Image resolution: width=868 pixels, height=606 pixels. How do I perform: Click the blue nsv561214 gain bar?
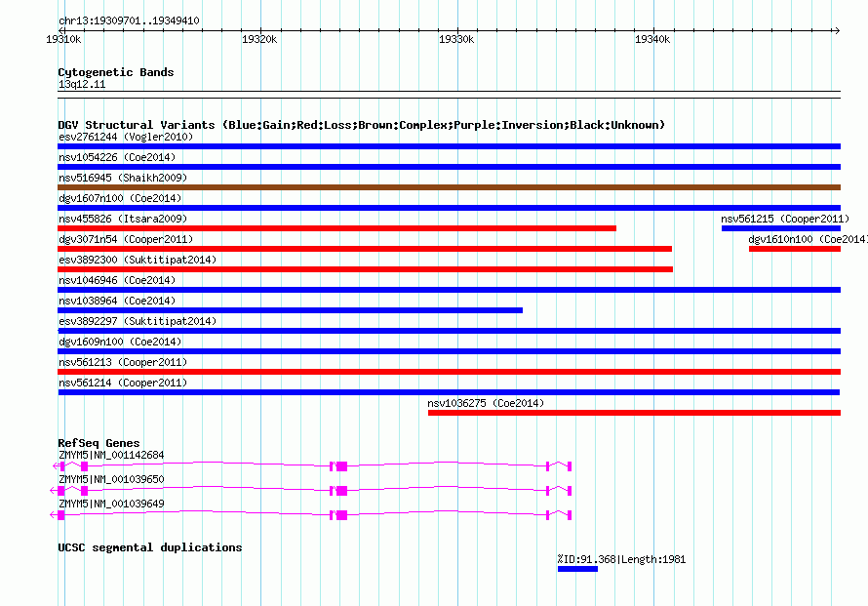click(x=449, y=392)
